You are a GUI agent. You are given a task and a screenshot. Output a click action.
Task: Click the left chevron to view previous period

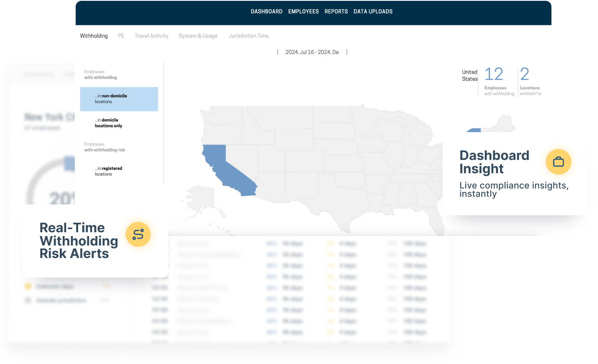277,52
